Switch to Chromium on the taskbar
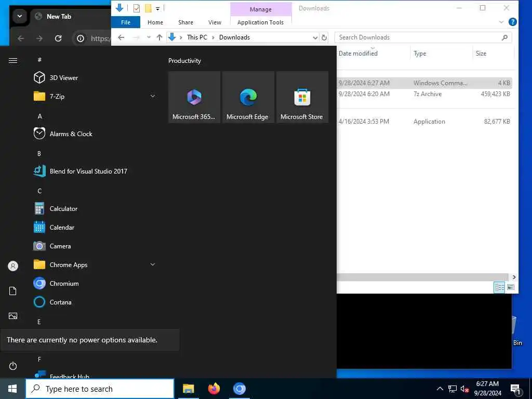 (239, 389)
